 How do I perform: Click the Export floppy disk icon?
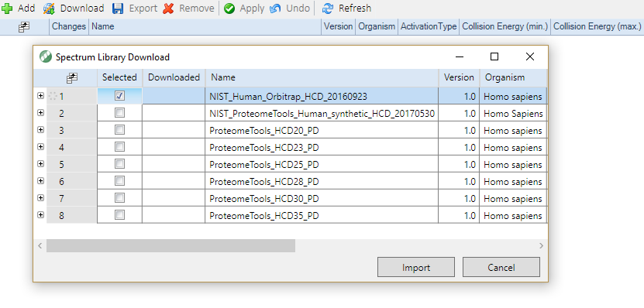(x=118, y=9)
